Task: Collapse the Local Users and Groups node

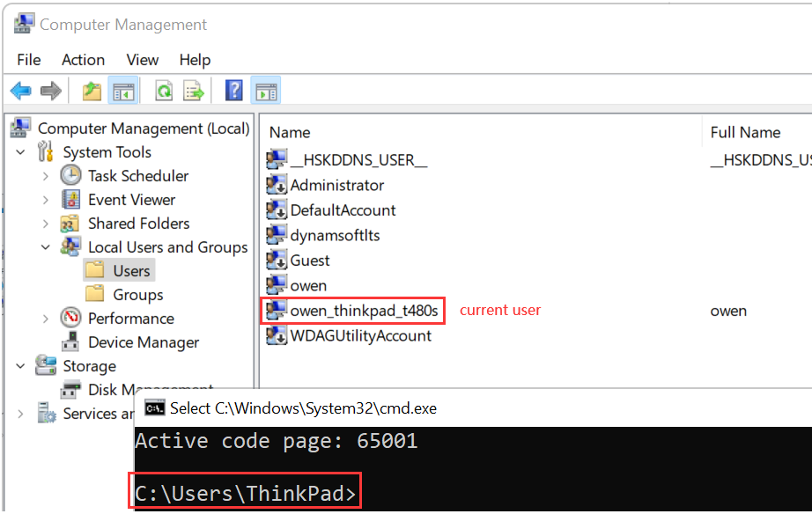Action: (x=46, y=247)
